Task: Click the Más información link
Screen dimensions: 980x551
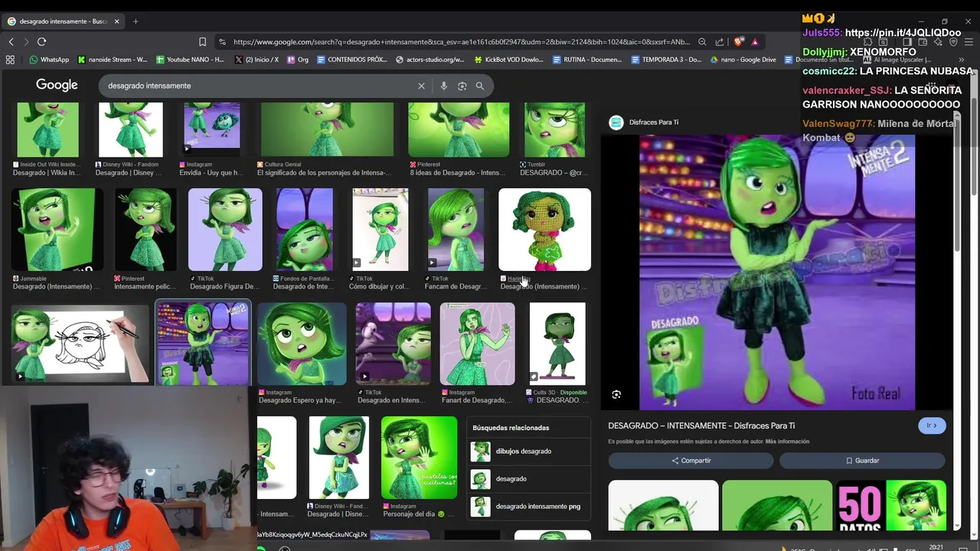Action: pos(787,442)
